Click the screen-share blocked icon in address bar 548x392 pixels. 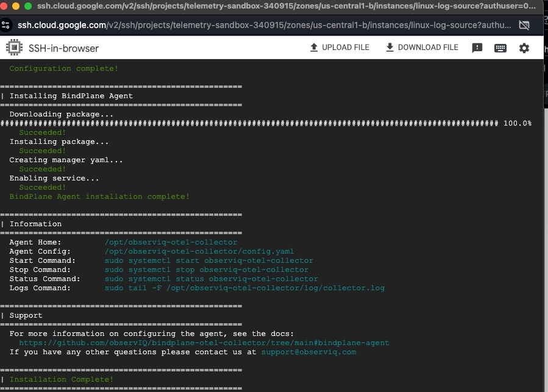(524, 25)
